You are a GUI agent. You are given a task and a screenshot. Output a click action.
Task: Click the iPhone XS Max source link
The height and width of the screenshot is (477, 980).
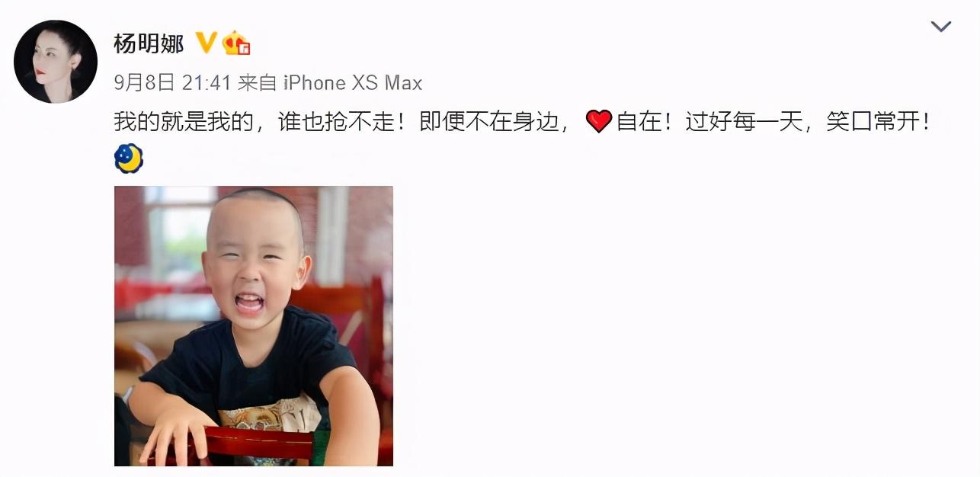pos(352,82)
